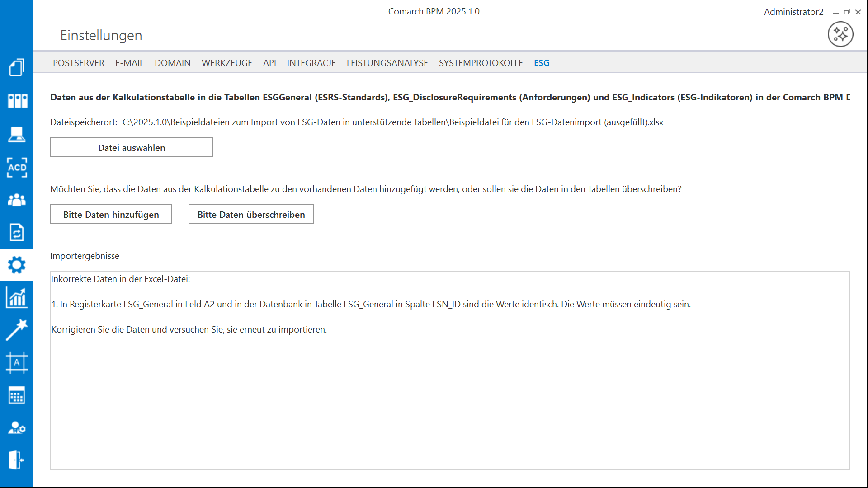Open the users group icon
868x488 pixels.
pyautogui.click(x=17, y=200)
